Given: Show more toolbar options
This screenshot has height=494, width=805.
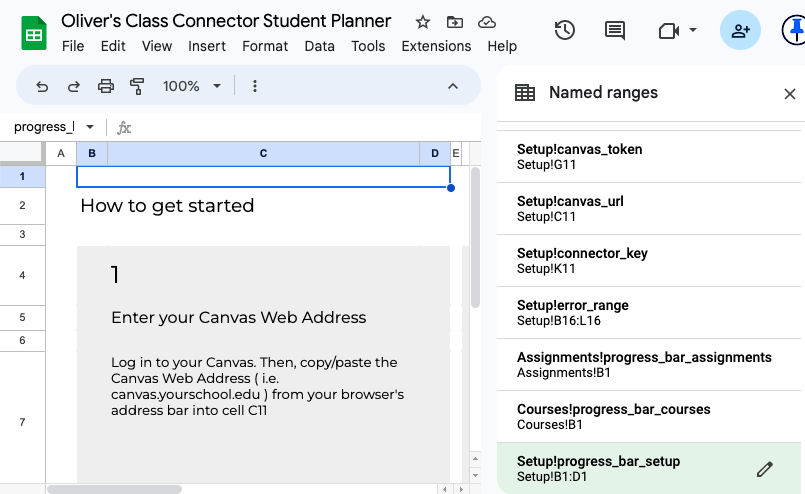Looking at the screenshot, I should [255, 86].
